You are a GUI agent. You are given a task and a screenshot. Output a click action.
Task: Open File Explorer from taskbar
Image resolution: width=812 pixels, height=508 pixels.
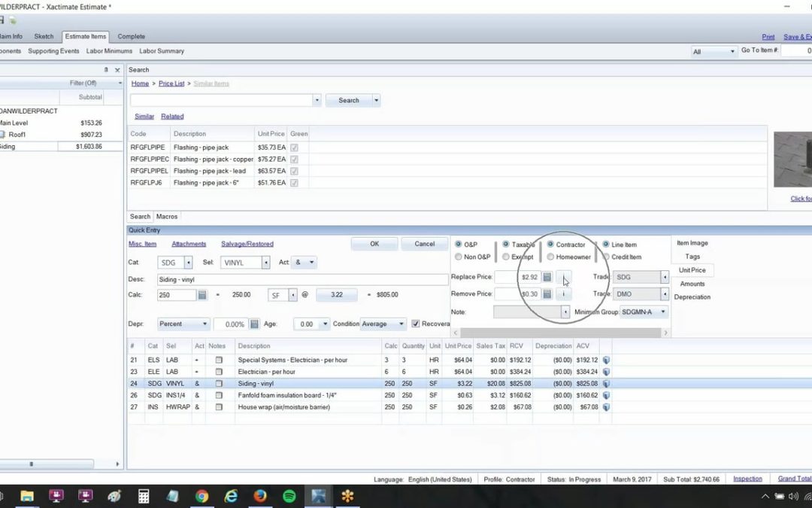27,496
